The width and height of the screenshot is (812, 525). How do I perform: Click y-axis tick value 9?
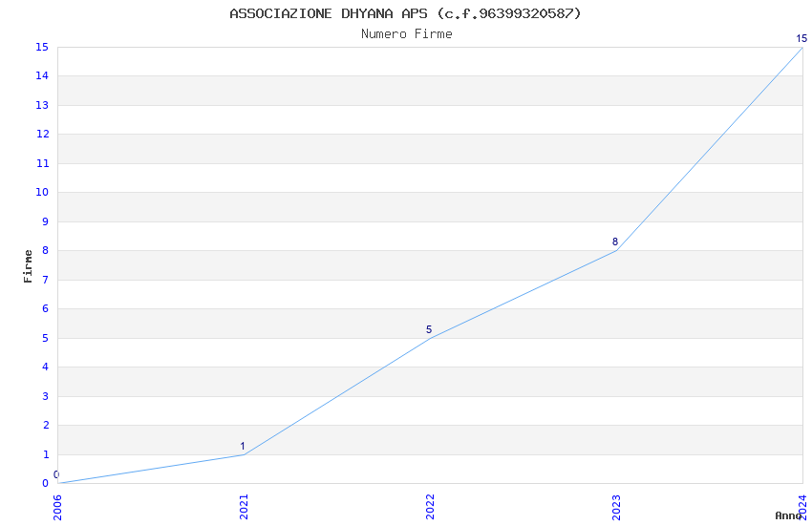pos(46,221)
